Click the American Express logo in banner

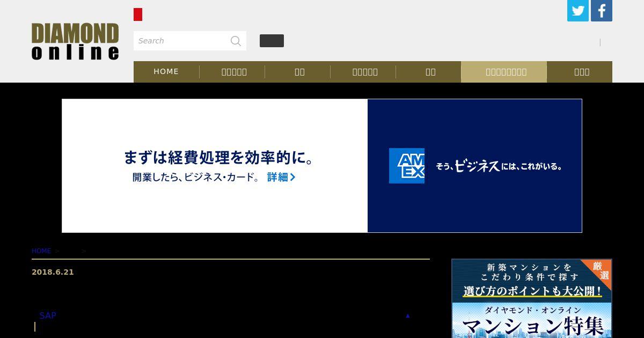tap(407, 166)
